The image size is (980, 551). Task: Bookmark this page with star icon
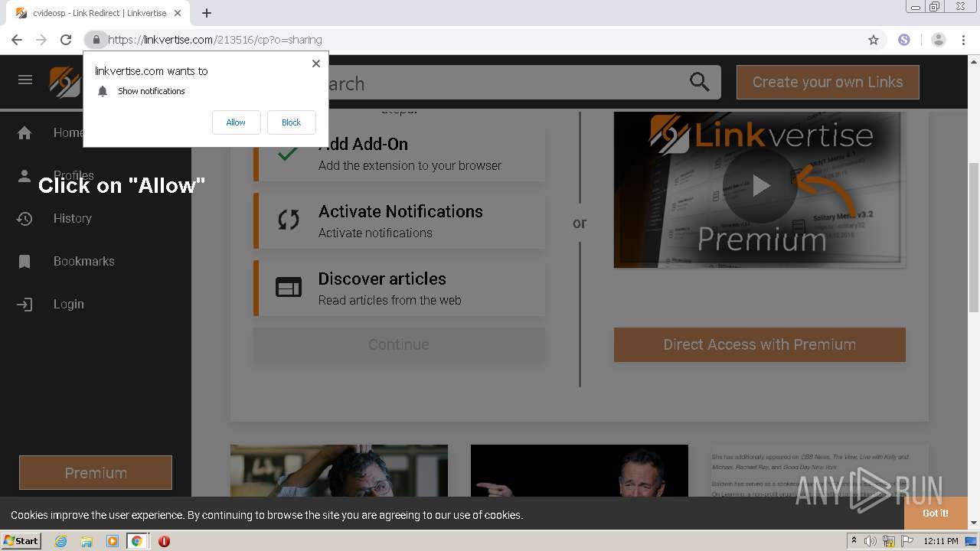click(x=873, y=40)
